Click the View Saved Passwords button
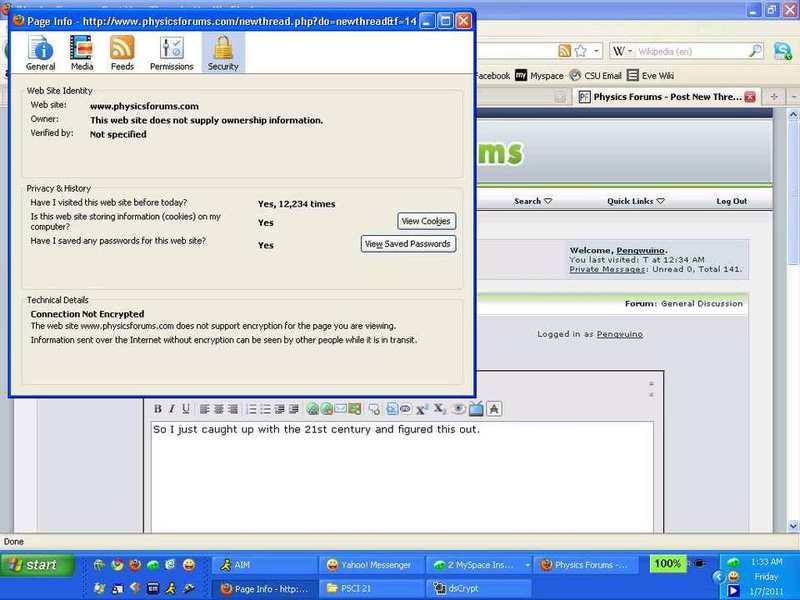 [x=408, y=244]
